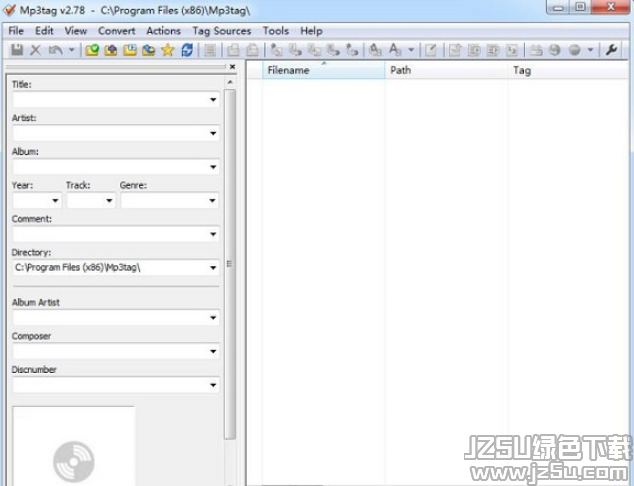This screenshot has width=634, height=486.
Task: Sort by the Filename column header
Action: 323,70
